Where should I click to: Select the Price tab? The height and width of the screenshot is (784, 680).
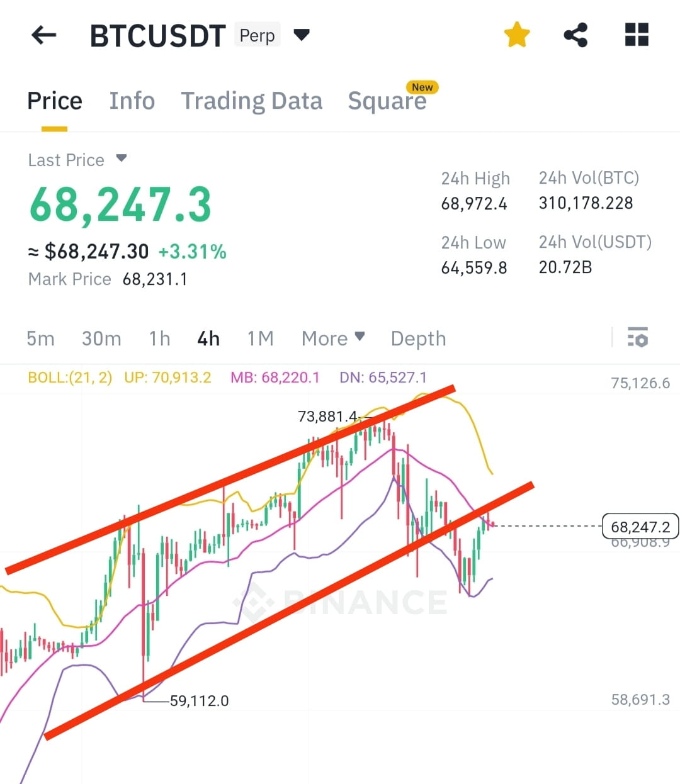coord(55,101)
